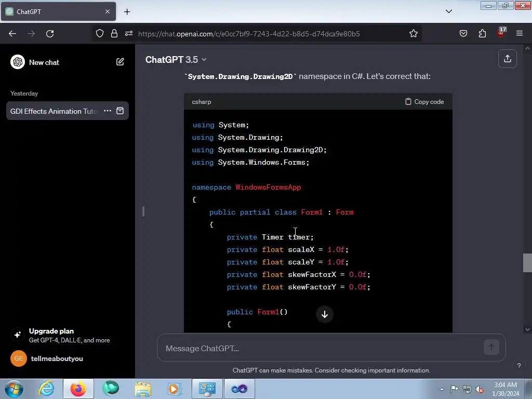
Task: Click the 'public Form1()' code line
Action: [257, 312]
